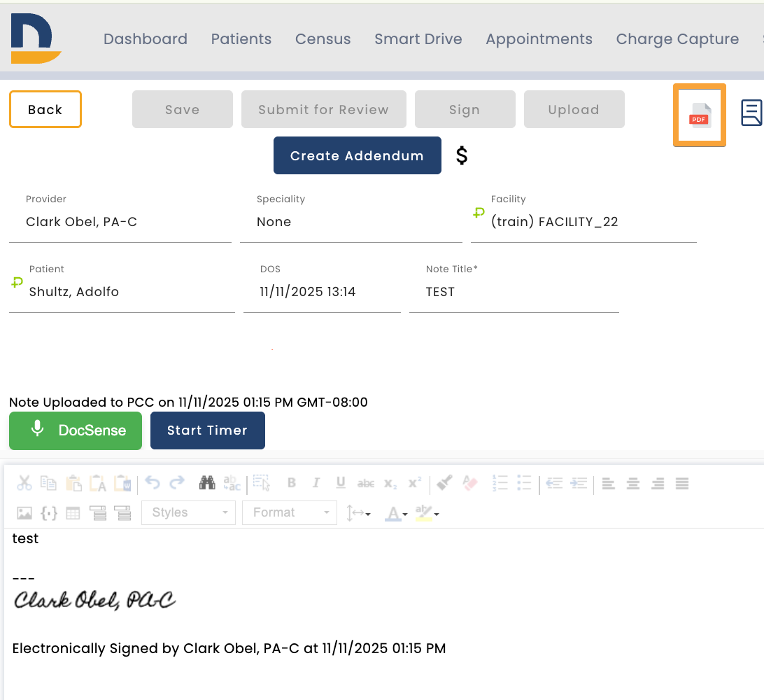
Task: Click the green PCC icon beside Facility
Action: (x=479, y=213)
